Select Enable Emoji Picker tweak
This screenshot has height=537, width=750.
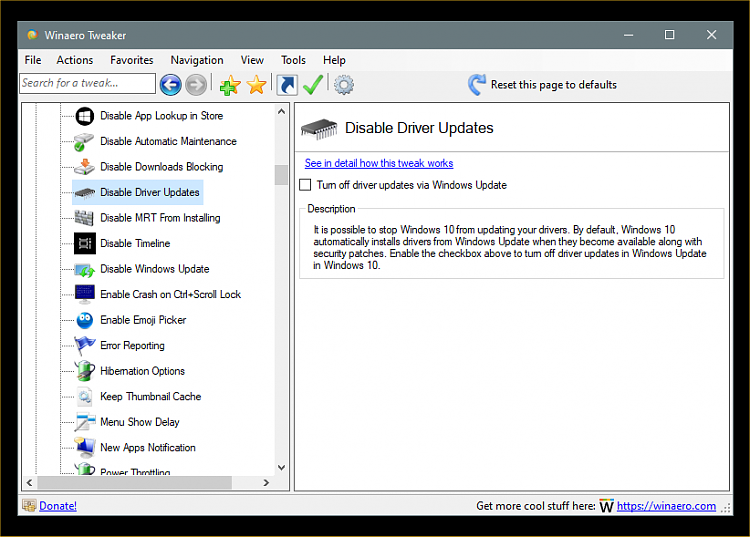[143, 320]
